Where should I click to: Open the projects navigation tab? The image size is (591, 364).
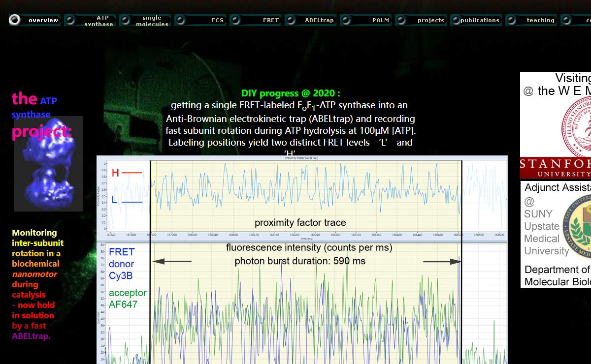[x=421, y=20]
